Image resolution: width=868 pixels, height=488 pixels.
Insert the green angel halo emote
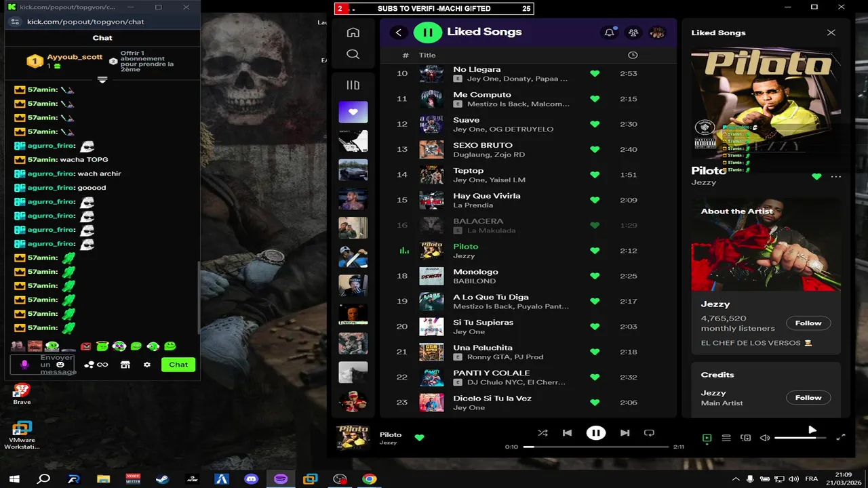click(x=102, y=346)
